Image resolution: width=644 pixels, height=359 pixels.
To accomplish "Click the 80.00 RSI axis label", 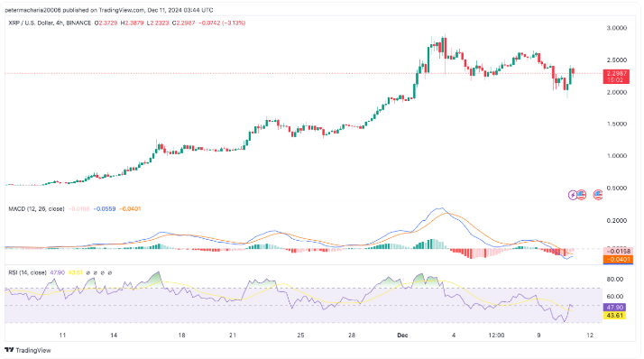I will 615,280.
